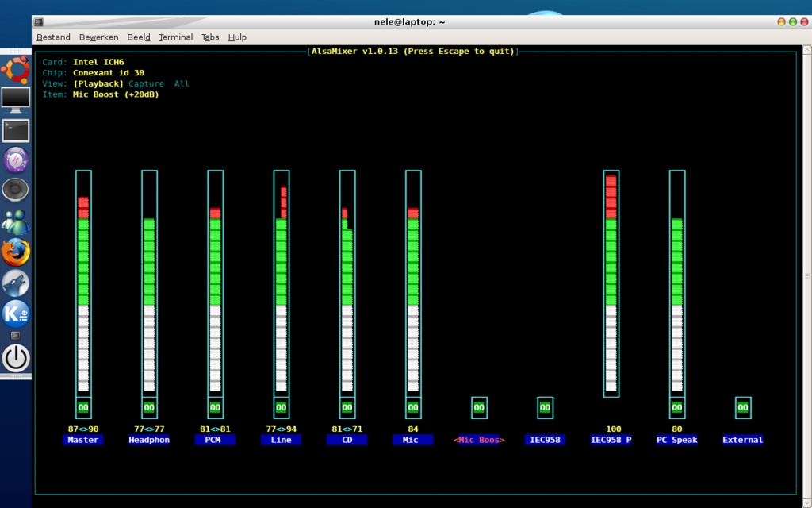Click the power button icon in dock
The image size is (812, 508).
pyautogui.click(x=15, y=359)
